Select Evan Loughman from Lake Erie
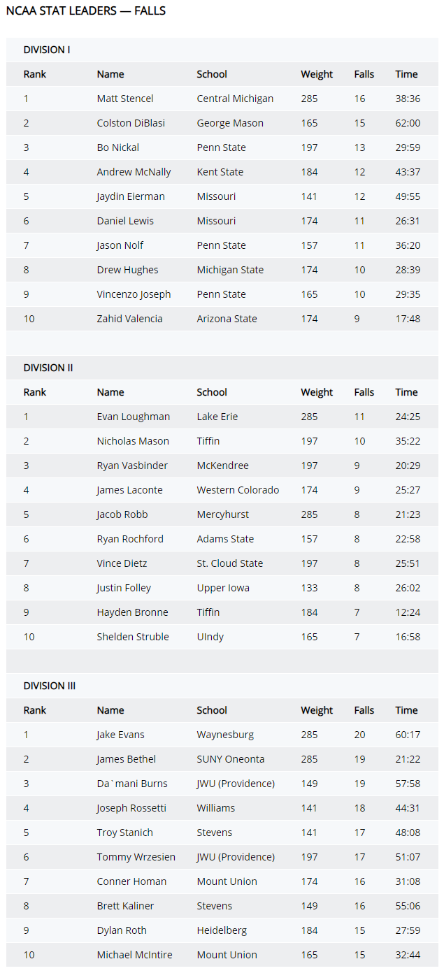The height and width of the screenshot is (980, 444). pos(133,417)
